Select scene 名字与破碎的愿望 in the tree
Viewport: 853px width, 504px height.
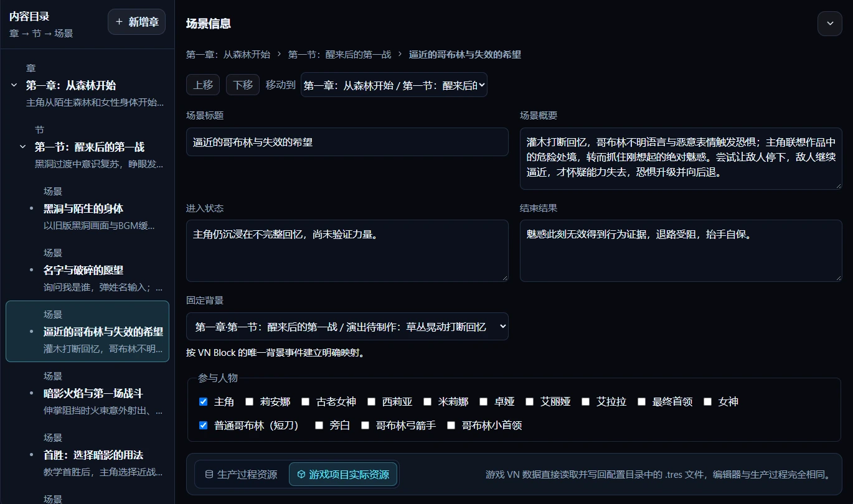pos(88,270)
